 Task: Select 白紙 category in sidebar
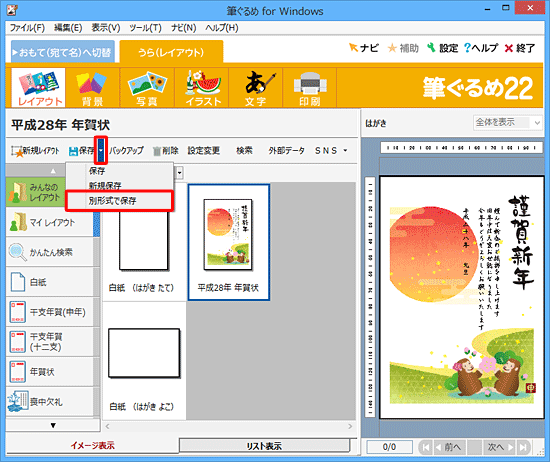(50, 282)
